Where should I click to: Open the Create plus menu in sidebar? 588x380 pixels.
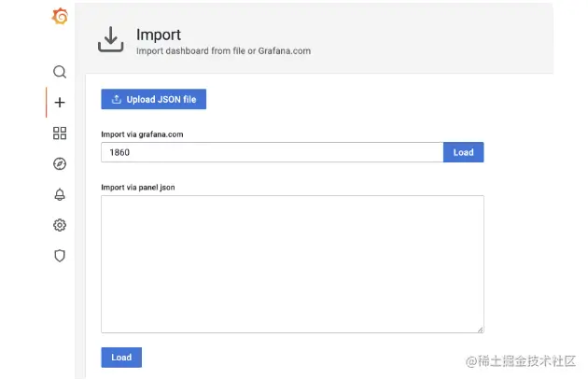click(60, 103)
